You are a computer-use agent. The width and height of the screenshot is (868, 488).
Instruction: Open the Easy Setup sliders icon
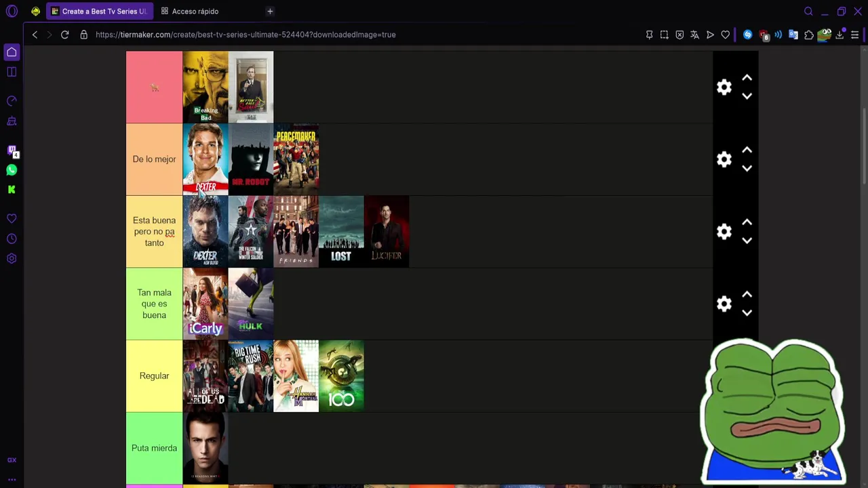pyautogui.click(x=854, y=35)
